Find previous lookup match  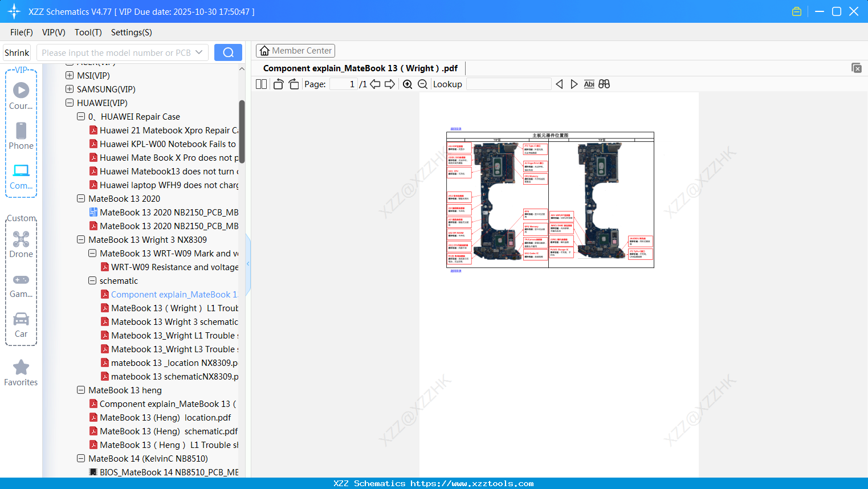[x=559, y=84]
